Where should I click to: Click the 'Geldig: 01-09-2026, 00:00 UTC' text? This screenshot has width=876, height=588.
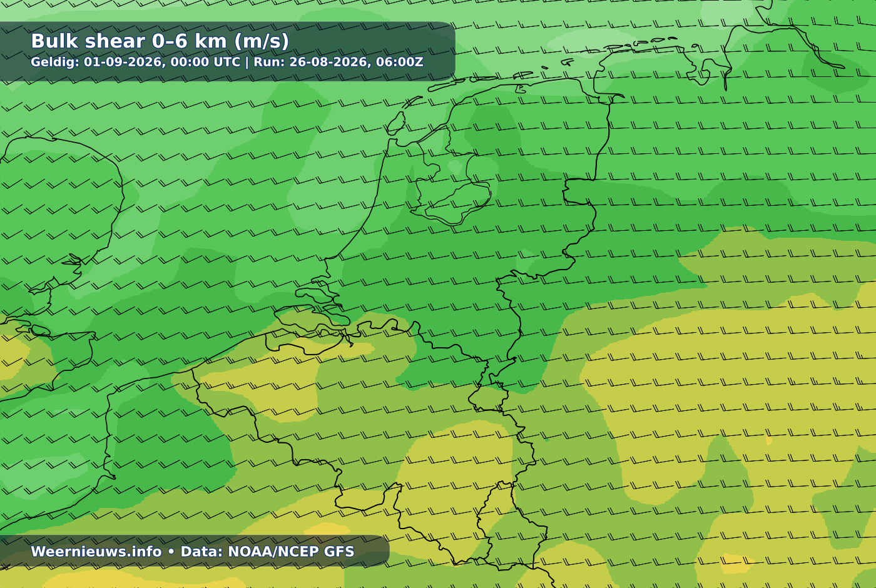point(135,62)
